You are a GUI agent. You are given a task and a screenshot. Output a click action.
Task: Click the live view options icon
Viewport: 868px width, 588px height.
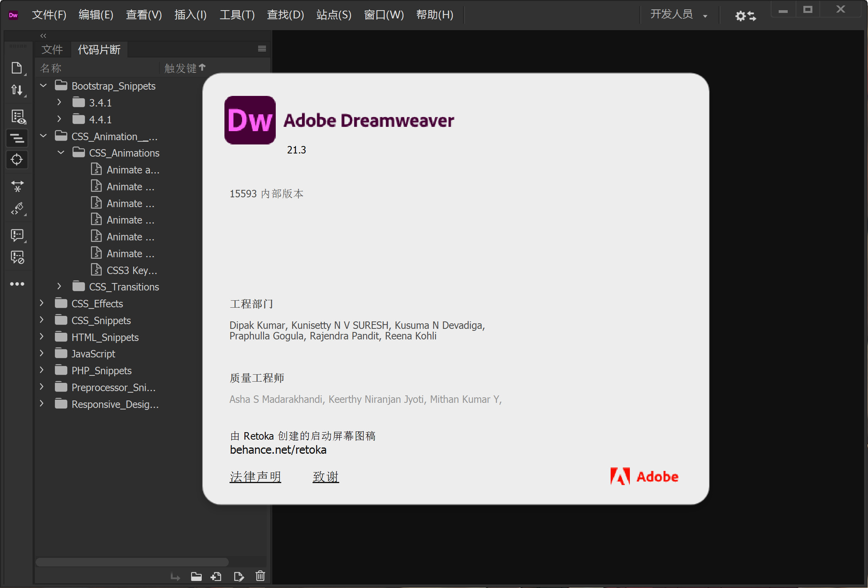click(18, 117)
